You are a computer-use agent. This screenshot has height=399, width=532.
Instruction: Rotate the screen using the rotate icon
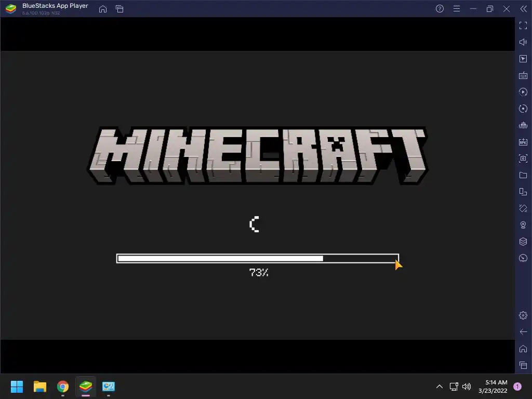point(523,192)
